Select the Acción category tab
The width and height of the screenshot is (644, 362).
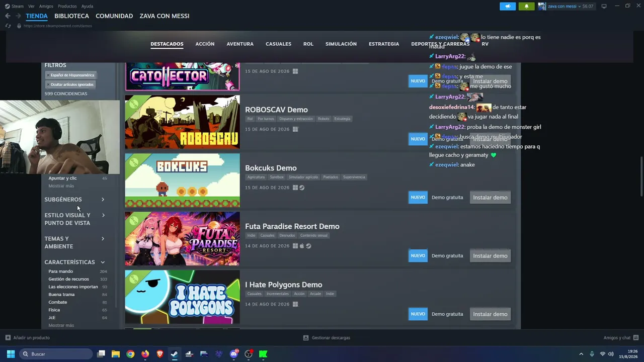[x=205, y=44]
